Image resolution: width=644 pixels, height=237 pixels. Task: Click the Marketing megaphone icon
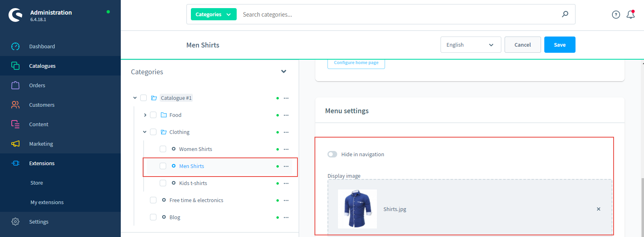pos(15,144)
